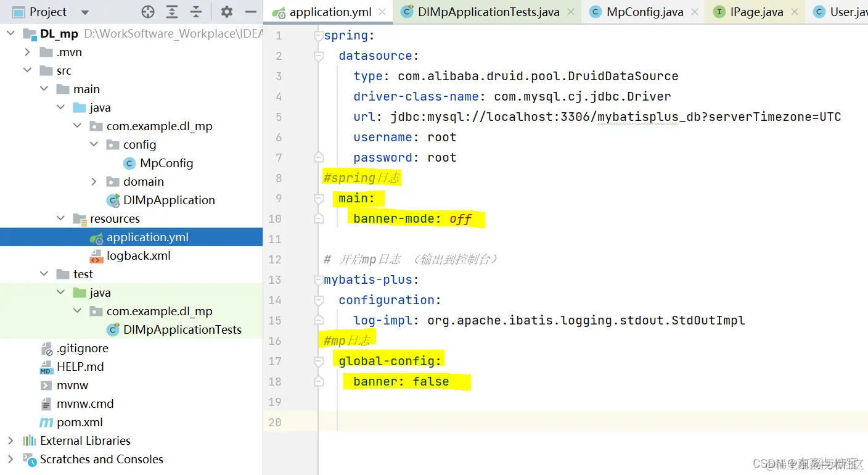The height and width of the screenshot is (475, 868).
Task: Select logback.xml in the project tree
Action: (139, 256)
